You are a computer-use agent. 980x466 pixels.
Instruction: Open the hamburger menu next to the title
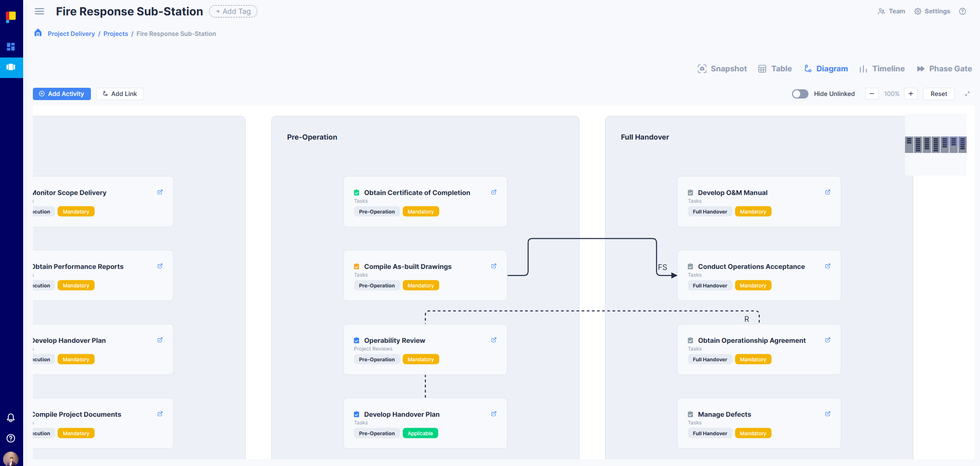click(x=39, y=11)
